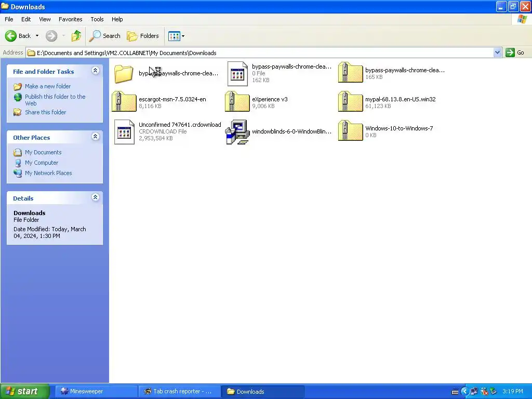Screen dimensions: 532x399
Task: Click Make a new folder
Action: [x=48, y=86]
